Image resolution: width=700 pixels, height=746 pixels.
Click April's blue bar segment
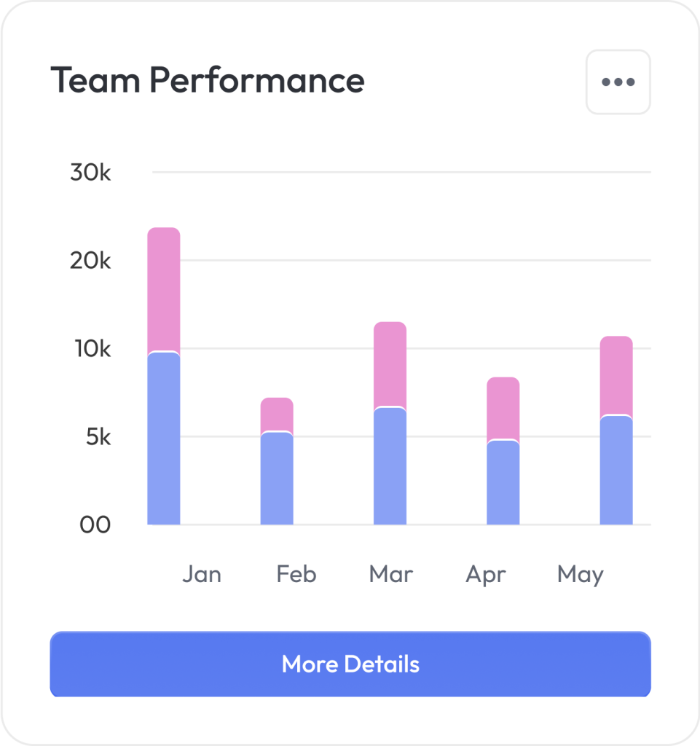tap(503, 482)
